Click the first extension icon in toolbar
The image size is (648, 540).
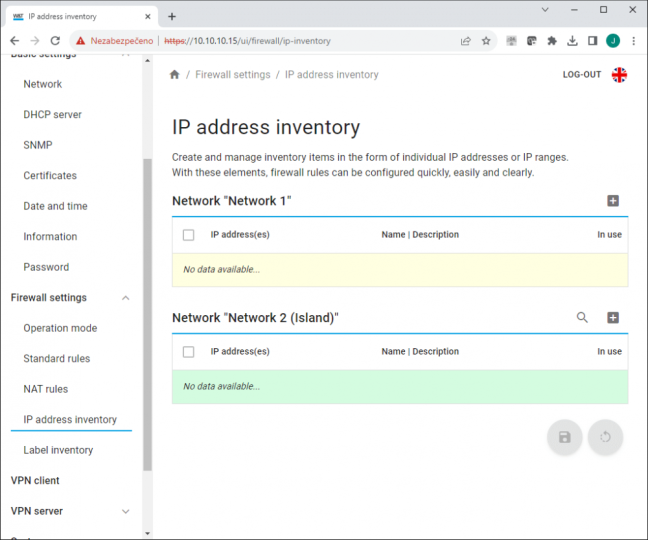(x=512, y=40)
